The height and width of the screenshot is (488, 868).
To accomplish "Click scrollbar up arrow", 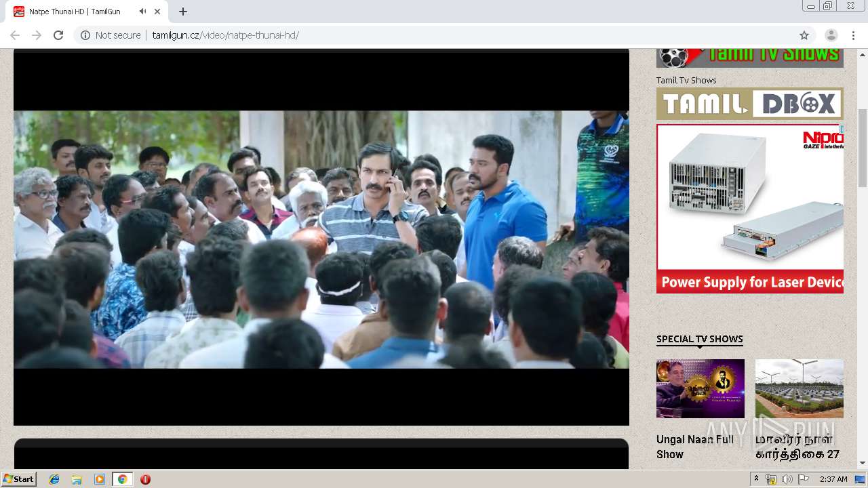I will (863, 54).
